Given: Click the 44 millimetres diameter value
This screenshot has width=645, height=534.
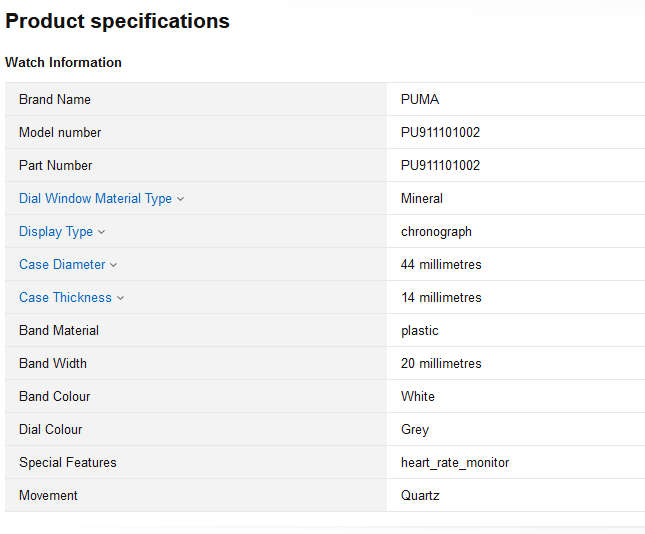Looking at the screenshot, I should (441, 264).
